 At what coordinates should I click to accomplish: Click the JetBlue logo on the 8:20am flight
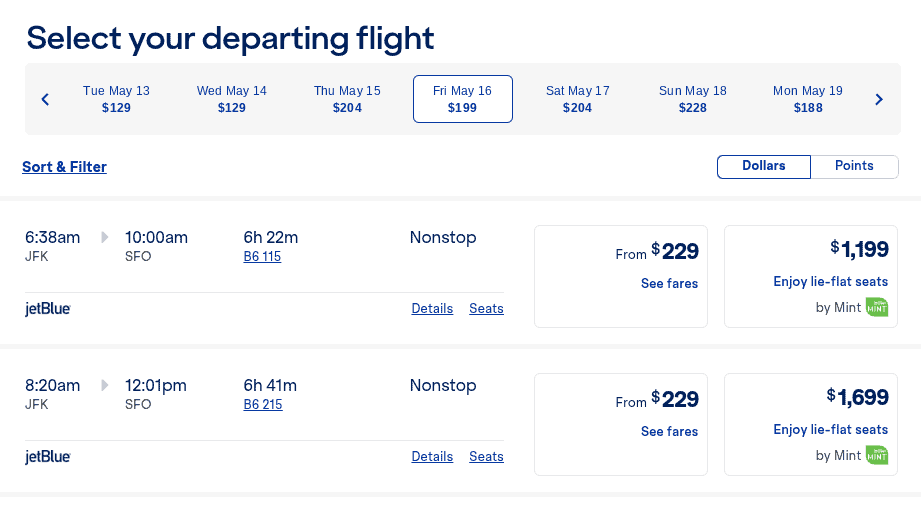pos(48,457)
